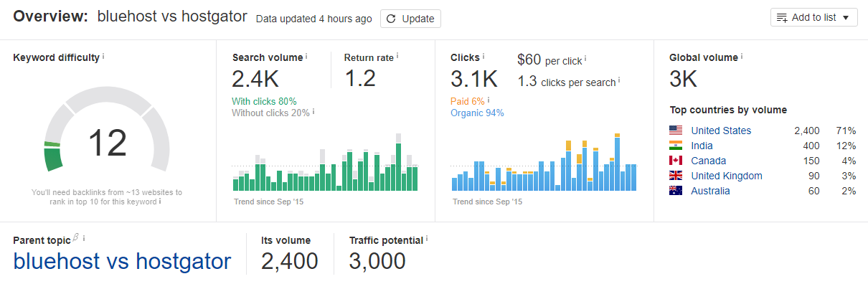The image size is (868, 284).
Task: Click the 3K global volume value
Action: click(683, 78)
